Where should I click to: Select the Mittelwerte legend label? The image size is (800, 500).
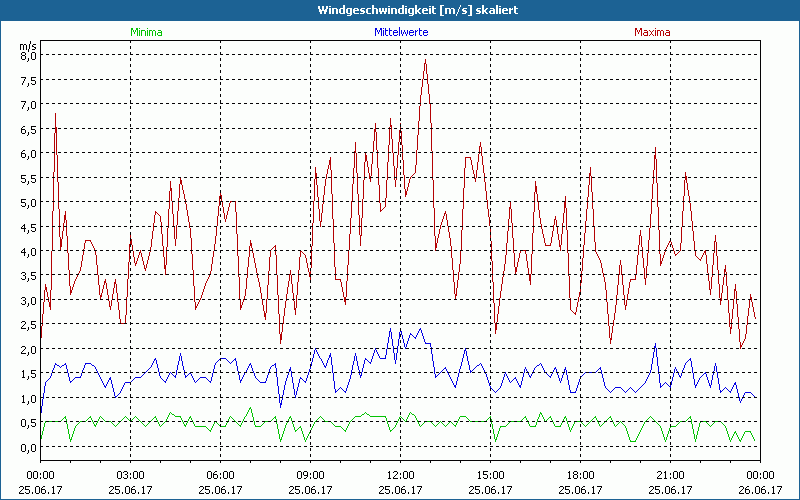point(400,32)
